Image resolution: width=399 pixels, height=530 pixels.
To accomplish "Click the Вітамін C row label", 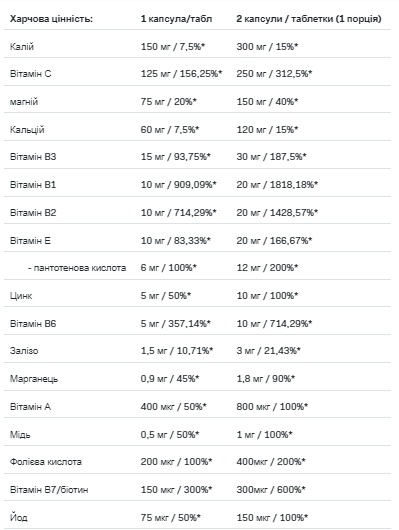I will 30,74.
